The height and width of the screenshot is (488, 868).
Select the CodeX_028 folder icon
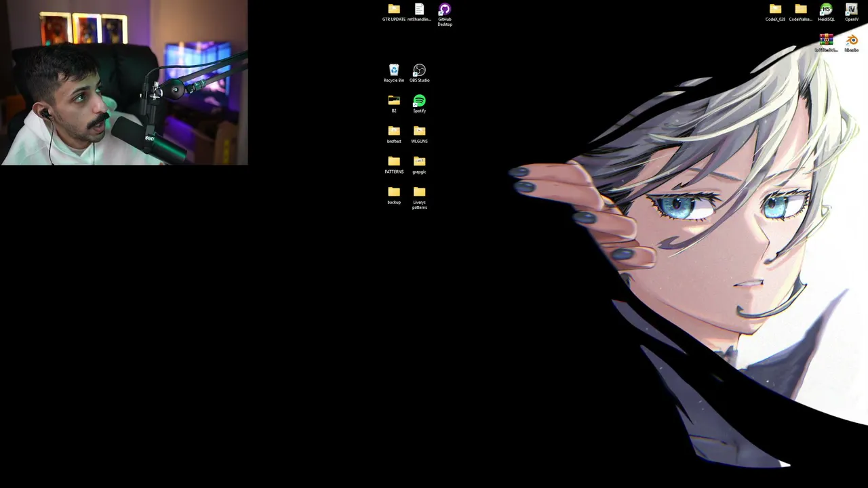(775, 9)
